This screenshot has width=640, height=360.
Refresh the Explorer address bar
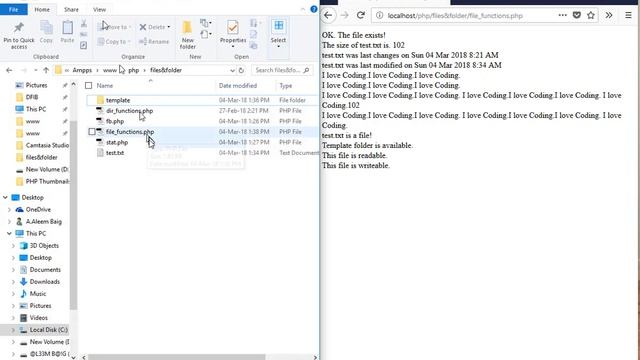click(x=241, y=70)
